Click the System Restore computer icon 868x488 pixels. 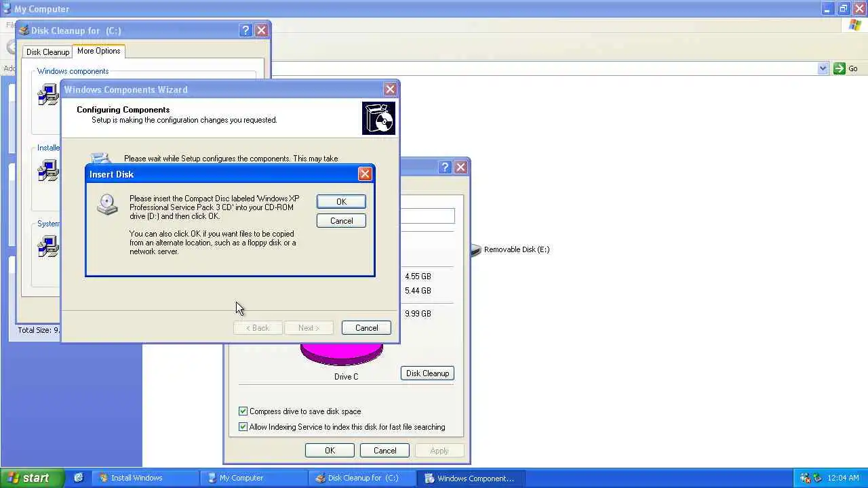[x=48, y=246]
